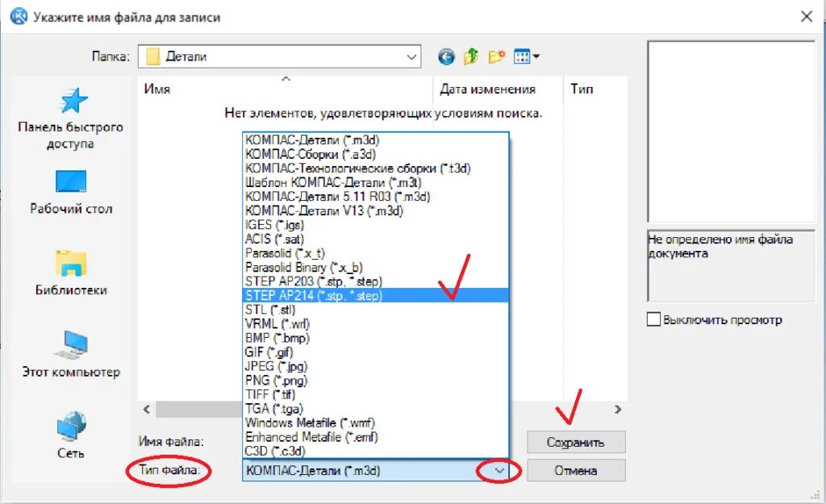The width and height of the screenshot is (826, 504).
Task: Choose Enhanced Metafile (*.emf) type
Action: click(376, 437)
